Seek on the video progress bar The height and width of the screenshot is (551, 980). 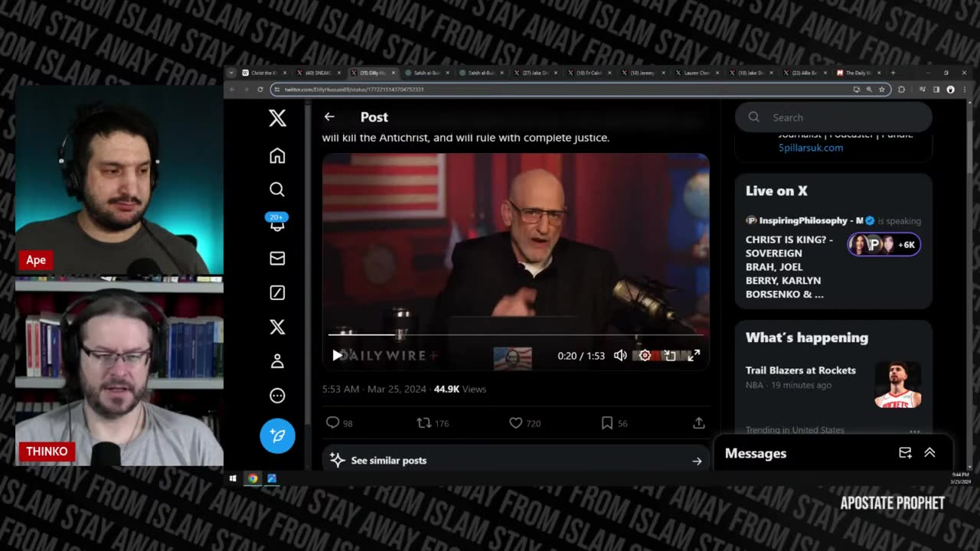click(515, 334)
